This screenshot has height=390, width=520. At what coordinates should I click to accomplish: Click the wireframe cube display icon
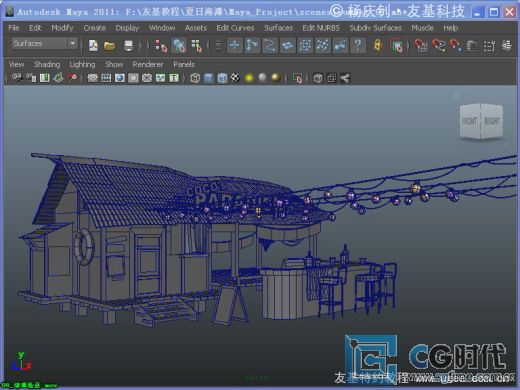pyautogui.click(x=195, y=78)
